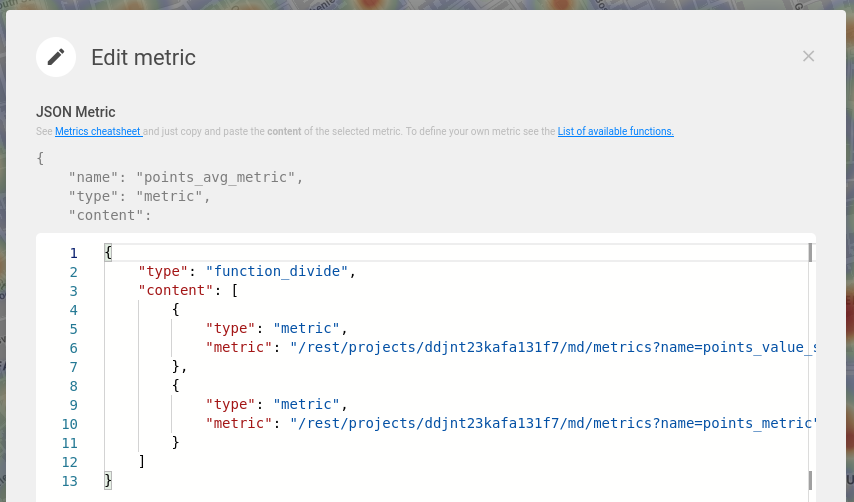
Task: Click line number 1 in the gutter
Action: [x=73, y=253]
